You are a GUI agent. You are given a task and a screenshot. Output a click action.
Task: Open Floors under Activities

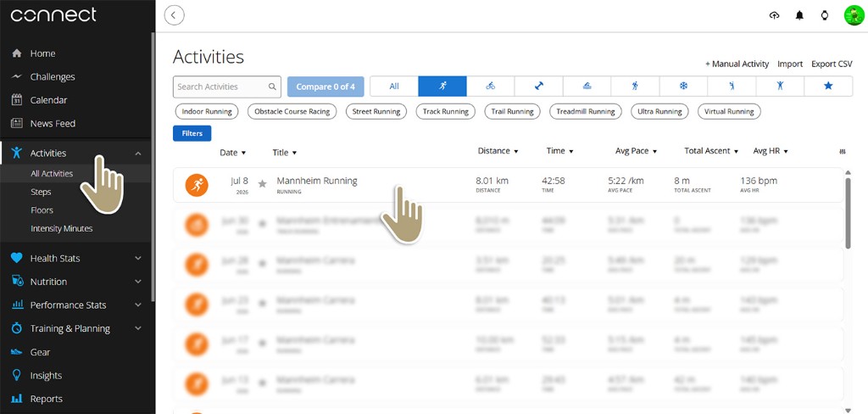point(42,210)
